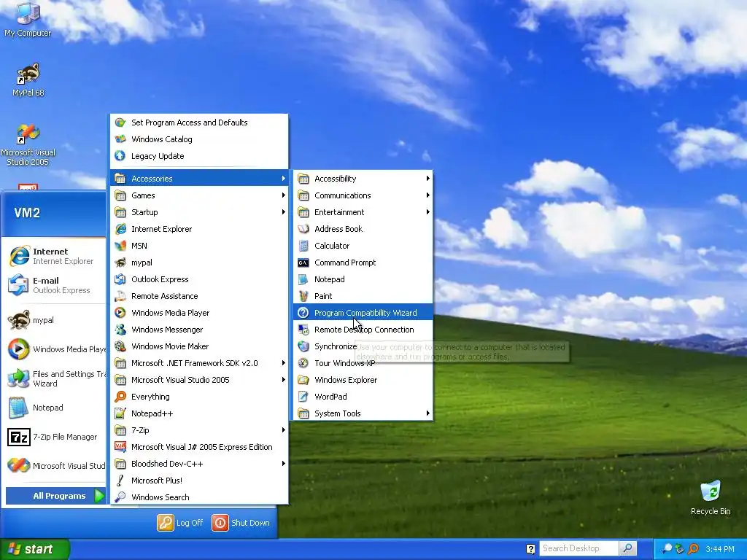Expand the Bloodshed Dev-C++ folder
The height and width of the screenshot is (560, 747).
pyautogui.click(x=199, y=464)
